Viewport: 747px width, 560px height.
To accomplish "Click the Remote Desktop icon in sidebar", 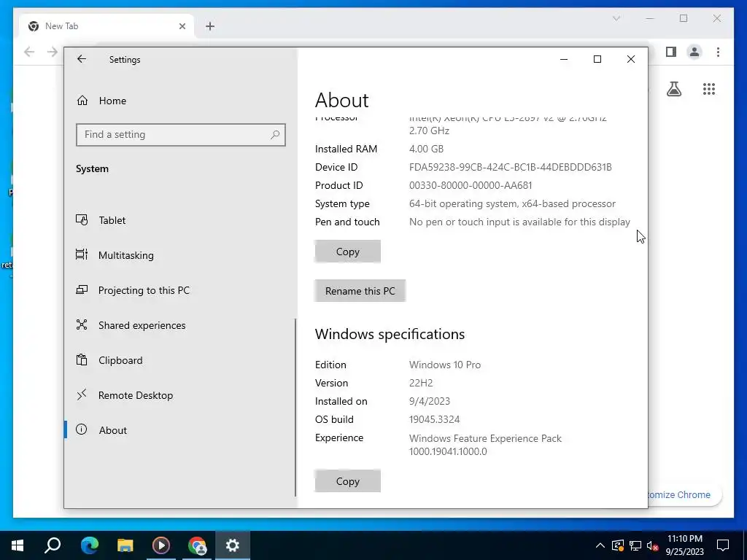I will click(82, 394).
